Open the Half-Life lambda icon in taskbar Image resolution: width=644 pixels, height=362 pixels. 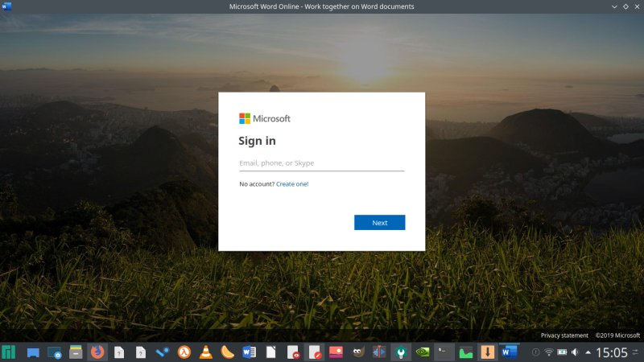(184, 352)
